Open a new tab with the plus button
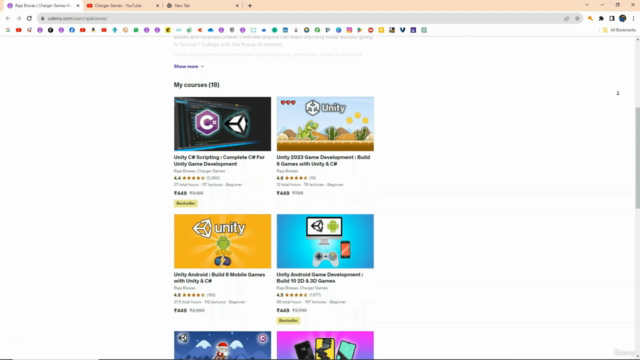The image size is (640, 360). pyautogui.click(x=250, y=6)
